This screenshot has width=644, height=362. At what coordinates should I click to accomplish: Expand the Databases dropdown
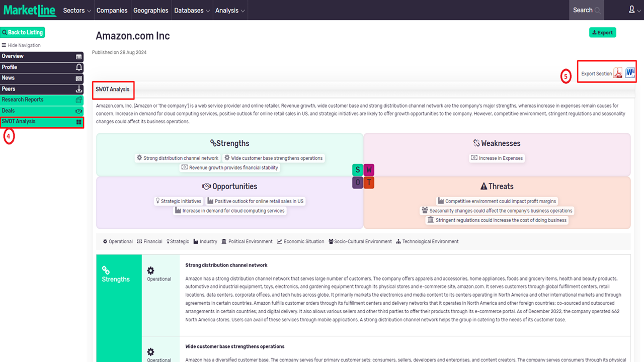click(192, 10)
